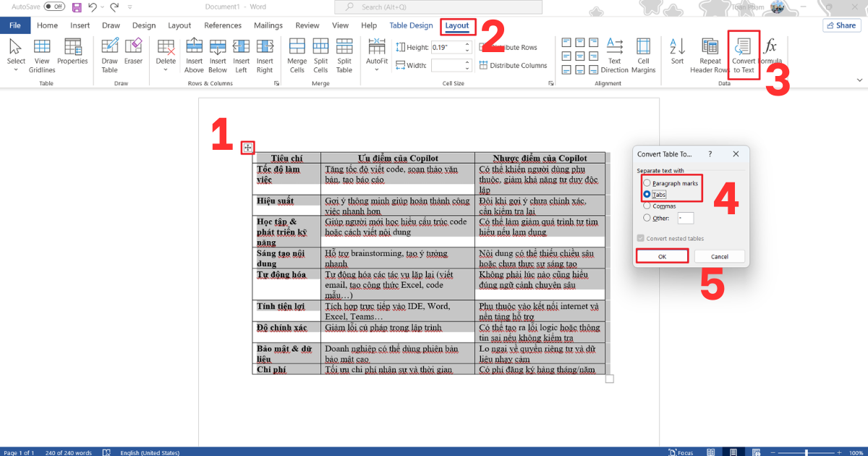Switch to the Home tab
The width and height of the screenshot is (868, 456).
pos(47,25)
